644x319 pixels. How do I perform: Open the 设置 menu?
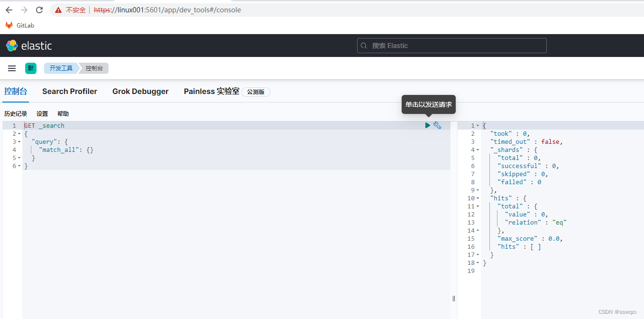(x=42, y=113)
